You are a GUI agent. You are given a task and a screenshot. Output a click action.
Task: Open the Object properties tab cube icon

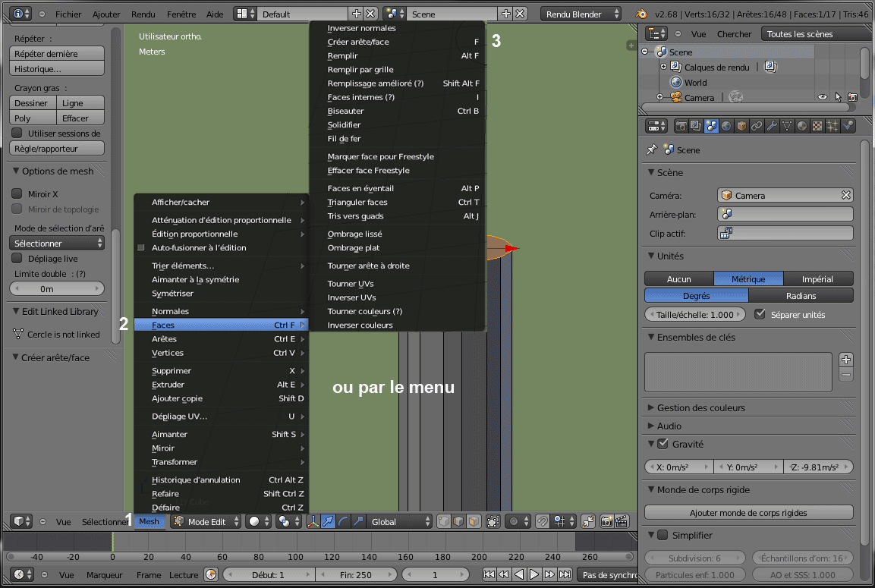(x=741, y=126)
